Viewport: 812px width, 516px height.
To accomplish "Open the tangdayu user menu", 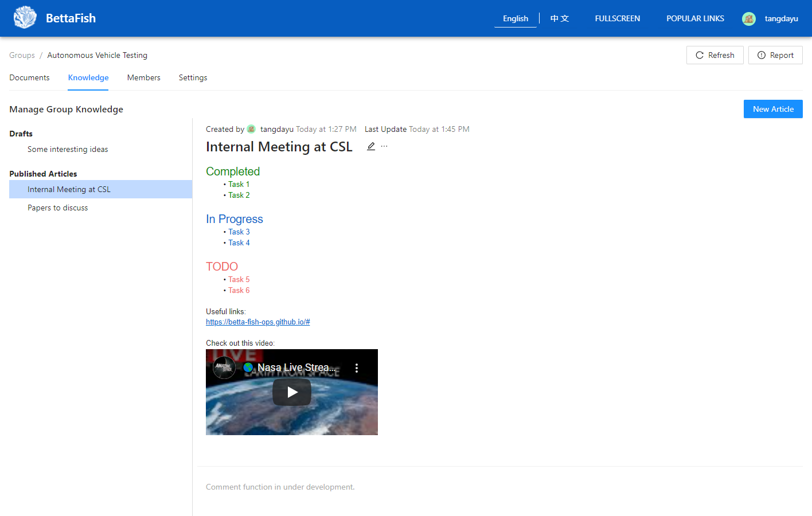I will point(781,18).
